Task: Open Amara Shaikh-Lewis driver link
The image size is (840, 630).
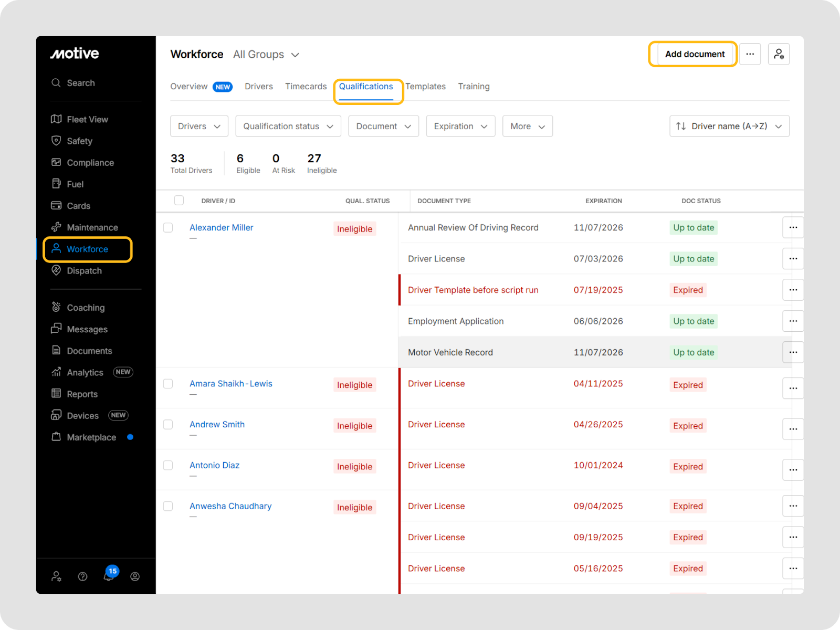Action: coord(231,384)
